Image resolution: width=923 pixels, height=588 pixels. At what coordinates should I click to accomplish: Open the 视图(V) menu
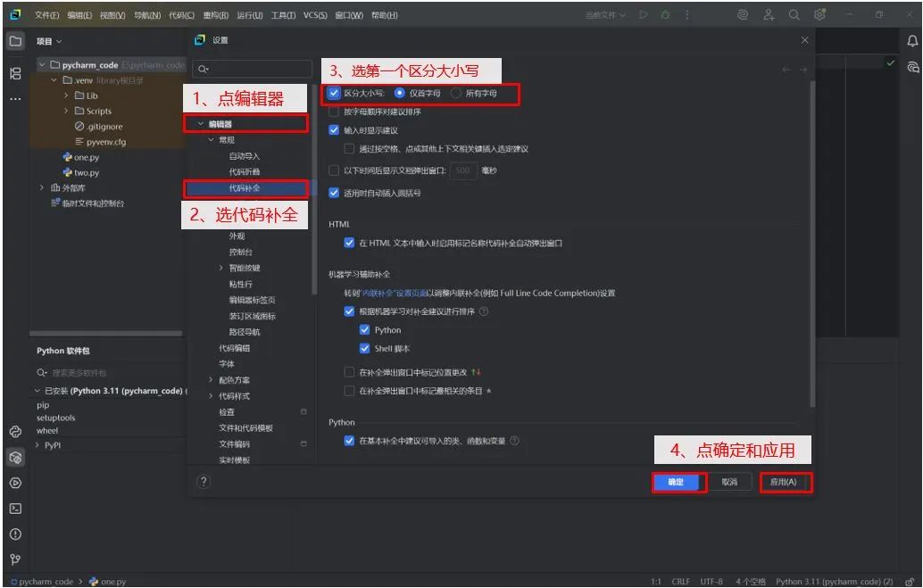(x=112, y=15)
